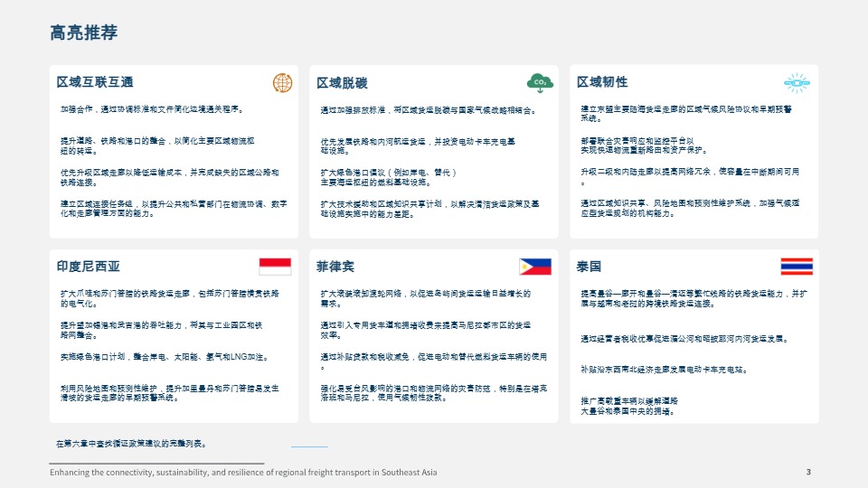868x488 pixels.
Task: Select paragraph starting 升级二级和内陆走廊
Action: (x=690, y=177)
